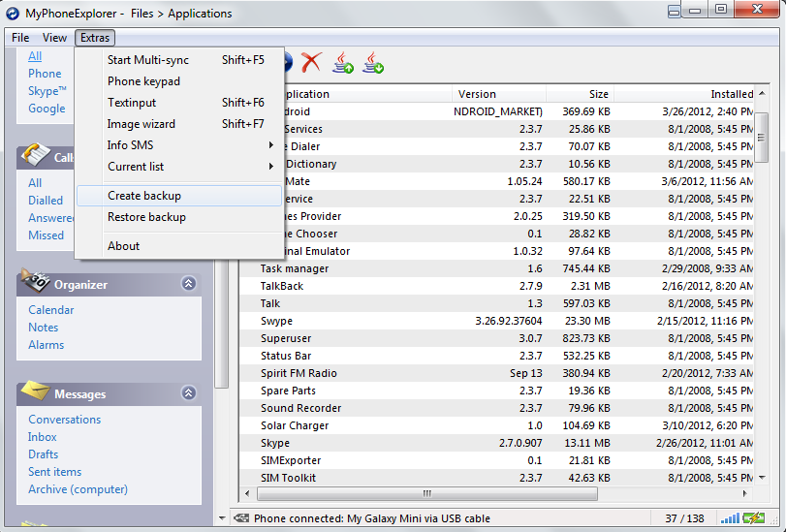Choose Phone keypad from Extras
This screenshot has height=532, width=786.
[x=179, y=81]
